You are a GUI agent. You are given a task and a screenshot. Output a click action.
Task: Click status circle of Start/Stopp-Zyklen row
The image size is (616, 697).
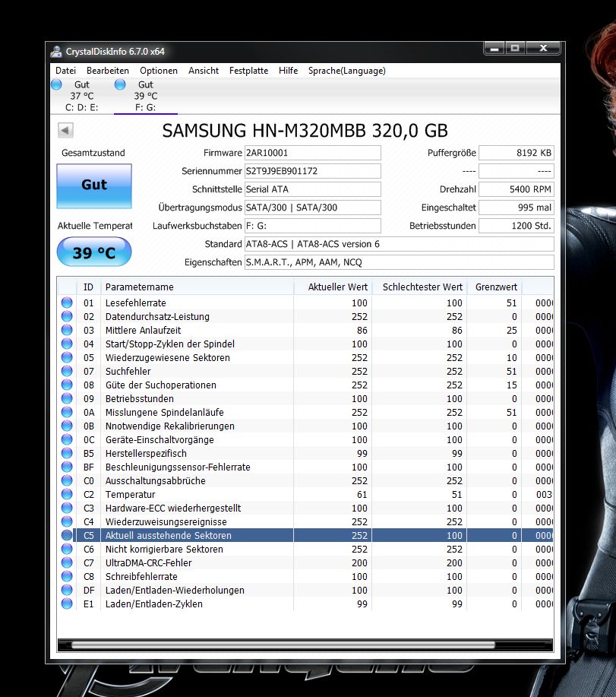point(67,344)
